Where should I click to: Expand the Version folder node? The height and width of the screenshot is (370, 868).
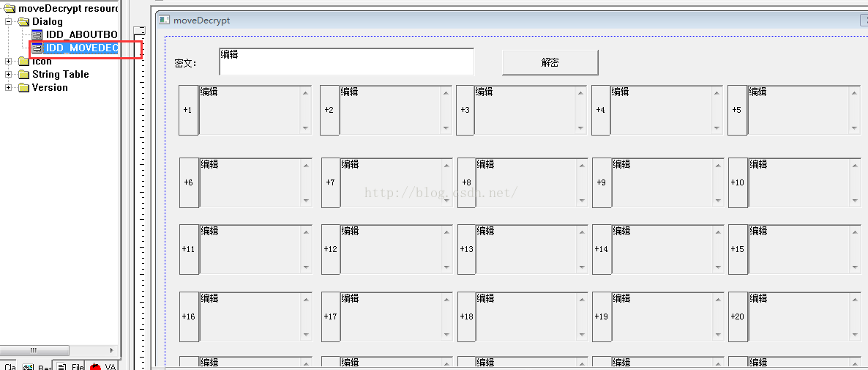coord(9,87)
